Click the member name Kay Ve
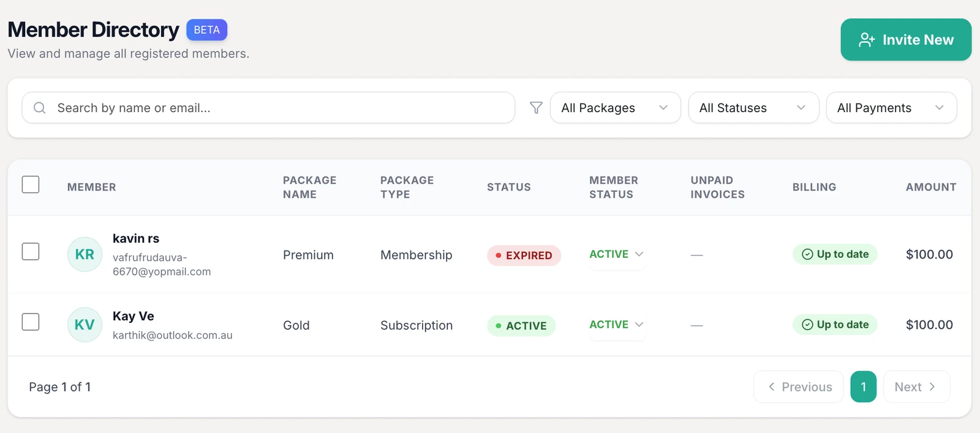Screen dimensions: 980x433 click(134, 316)
